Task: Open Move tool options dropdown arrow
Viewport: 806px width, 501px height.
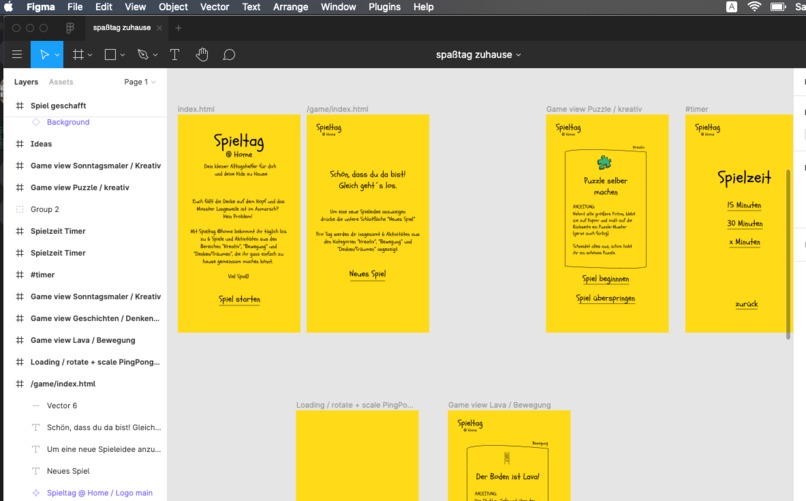Action: pos(57,55)
